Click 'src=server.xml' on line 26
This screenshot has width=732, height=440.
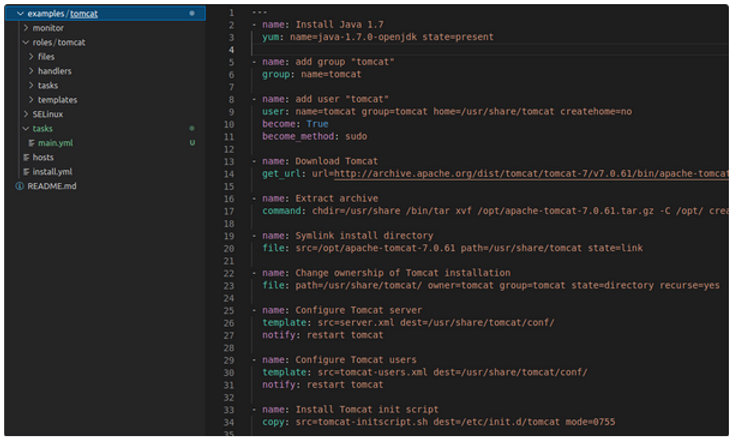coord(356,322)
